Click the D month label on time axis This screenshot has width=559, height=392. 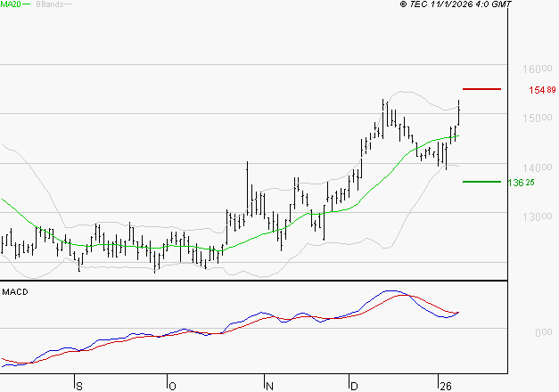coord(354,387)
